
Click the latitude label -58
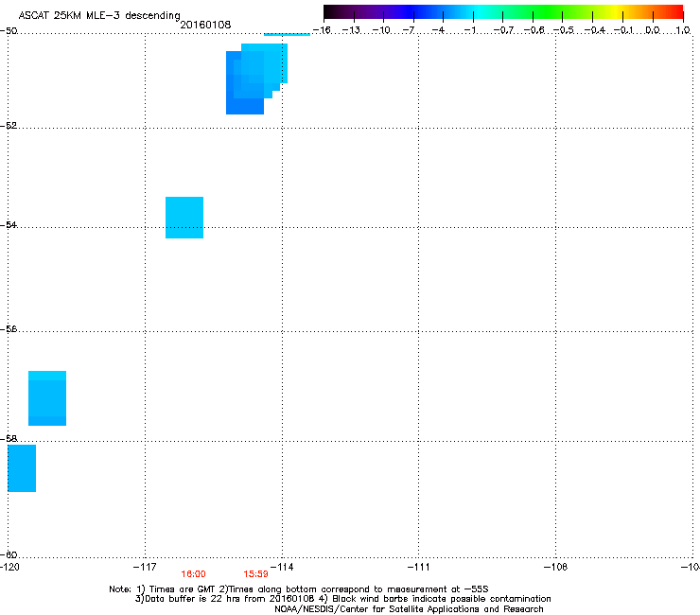point(9,439)
